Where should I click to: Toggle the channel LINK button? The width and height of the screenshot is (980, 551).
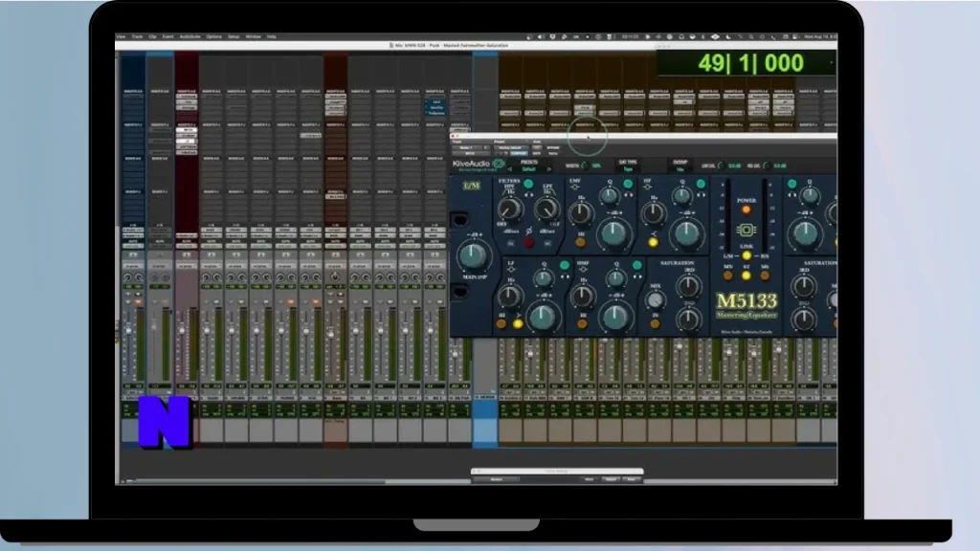(x=746, y=255)
